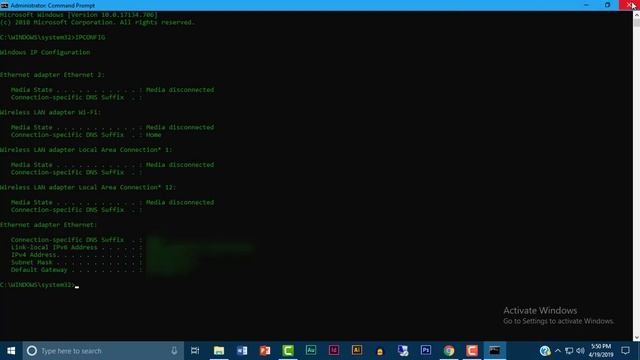Click the scrollbar down arrow
This screenshot has width=640, height=360.
click(636, 338)
